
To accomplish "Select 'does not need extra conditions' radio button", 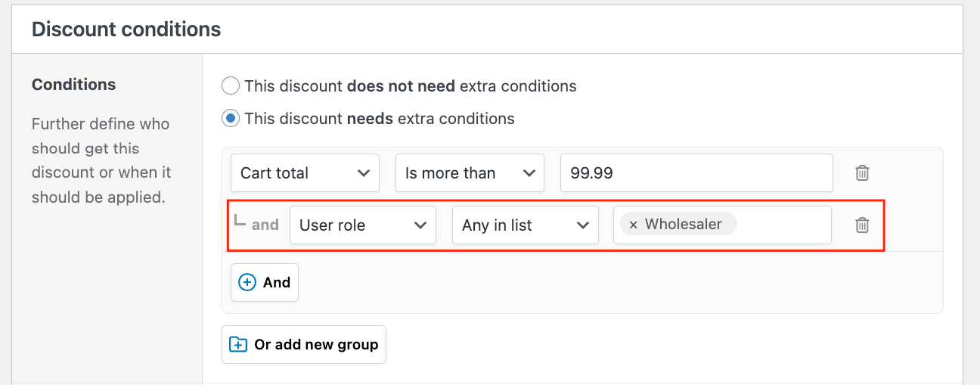I will tap(231, 85).
